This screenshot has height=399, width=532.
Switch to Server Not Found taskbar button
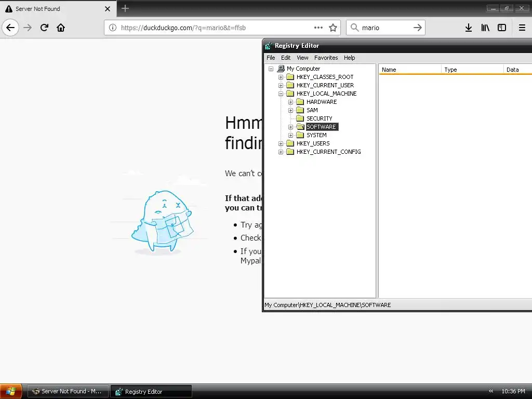coord(68,391)
